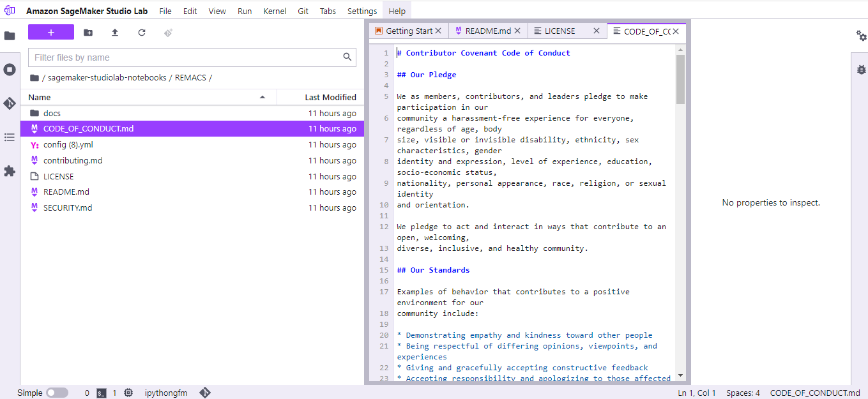Select CODE_OF_CONDUCT.md in file list
This screenshot has height=399, width=868.
pyautogui.click(x=192, y=129)
